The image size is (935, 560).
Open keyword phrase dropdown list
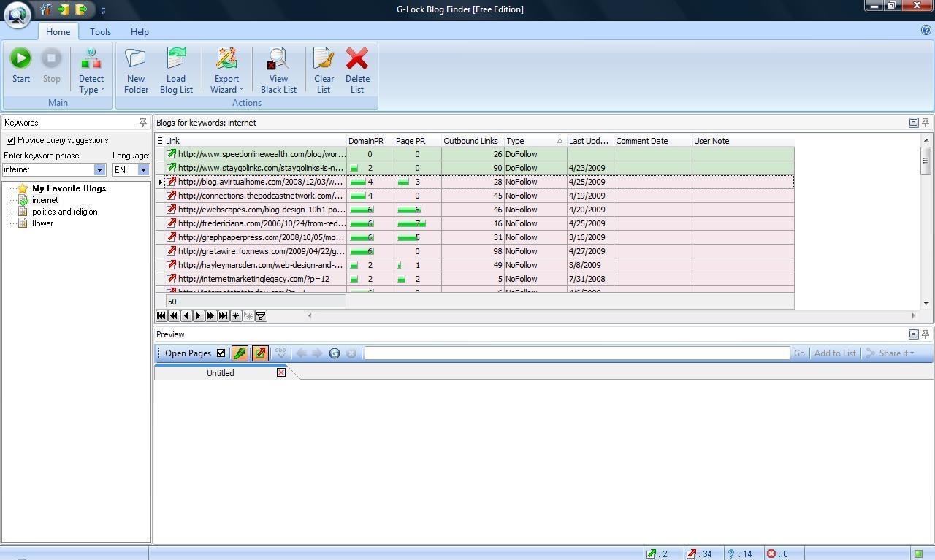[99, 169]
